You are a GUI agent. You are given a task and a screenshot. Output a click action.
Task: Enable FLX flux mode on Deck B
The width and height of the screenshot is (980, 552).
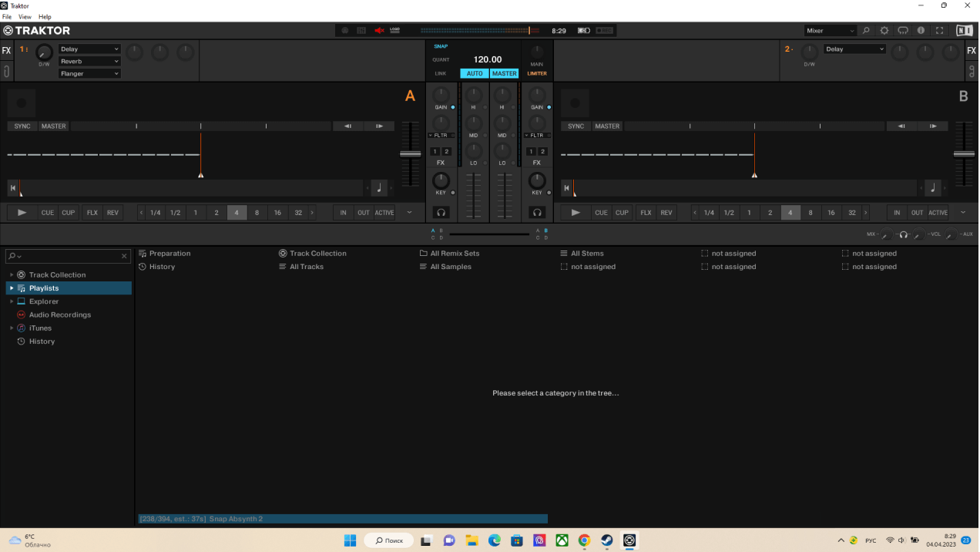pos(646,213)
